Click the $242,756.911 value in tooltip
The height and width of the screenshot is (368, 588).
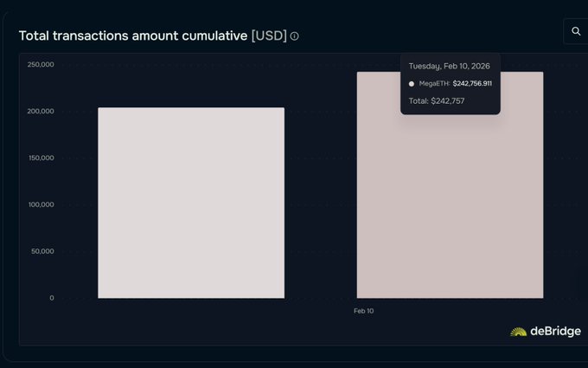472,84
